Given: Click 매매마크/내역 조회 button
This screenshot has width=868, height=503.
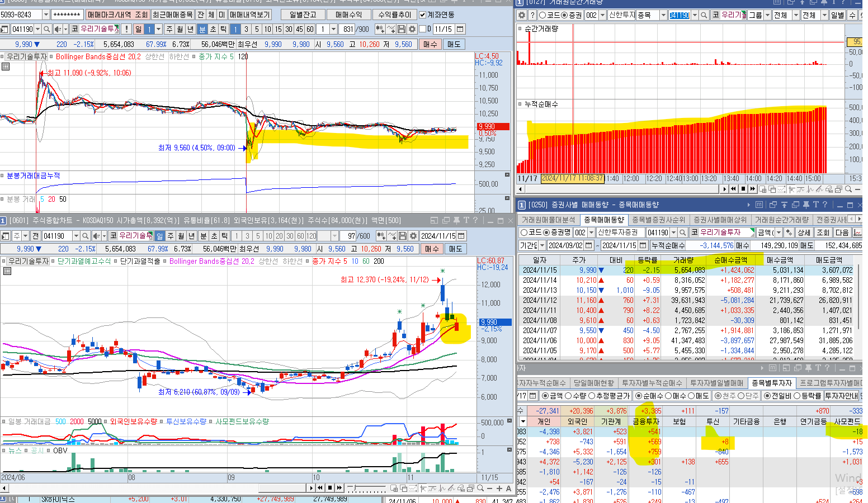Looking at the screenshot, I should tap(118, 15).
